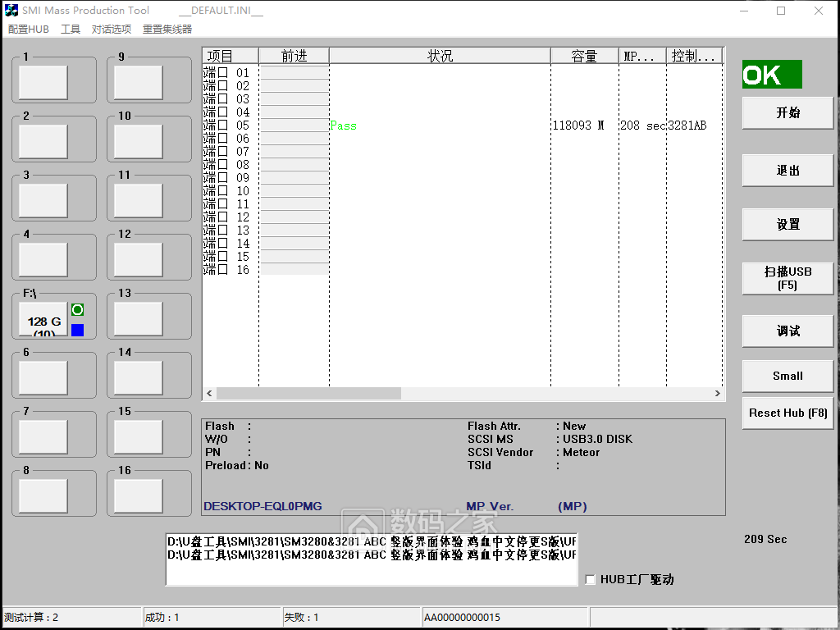Click the green circle status icon at port 5
Image resolution: width=840 pixels, height=630 pixels.
coord(77,309)
